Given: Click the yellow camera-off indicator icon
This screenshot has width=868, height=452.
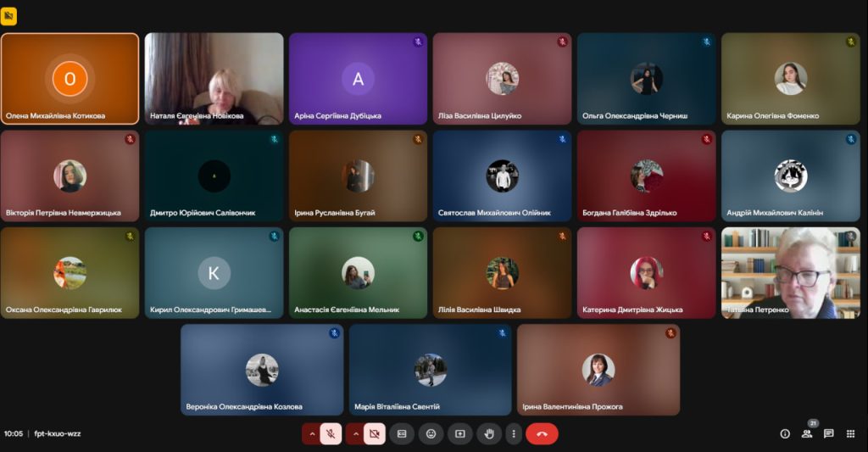Looking at the screenshot, I should 8,16.
